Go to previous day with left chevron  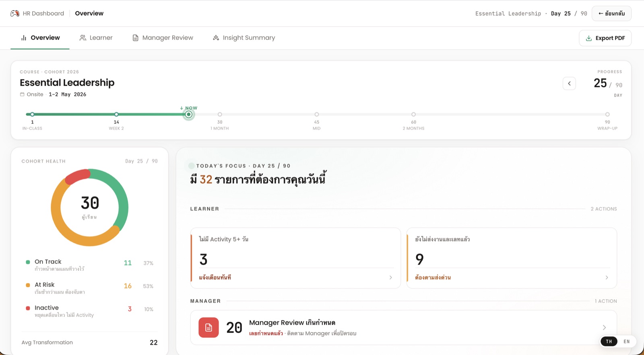tap(569, 84)
